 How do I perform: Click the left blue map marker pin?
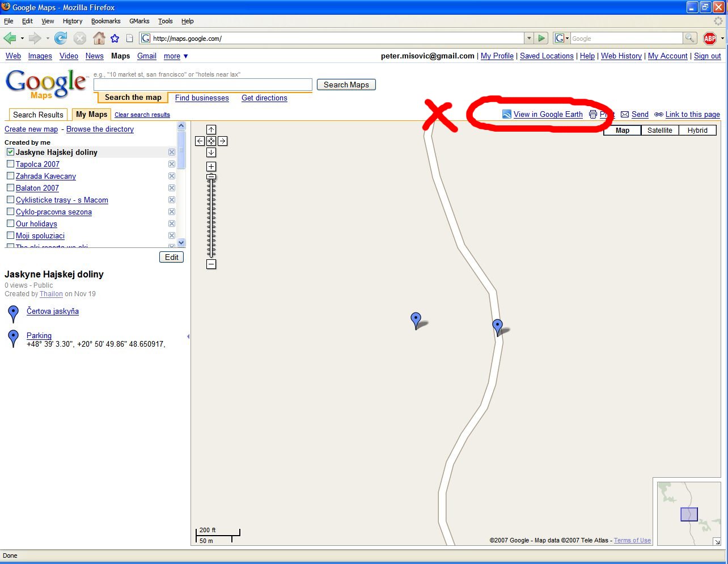416,320
